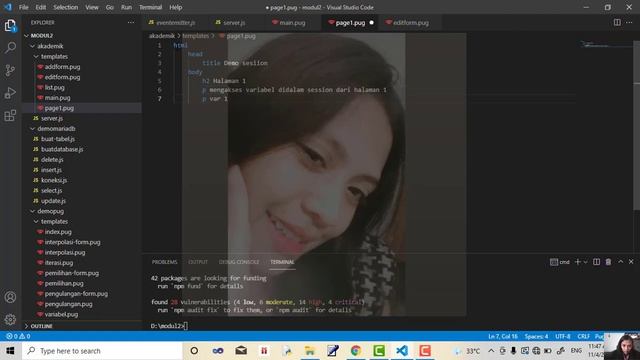The width and height of the screenshot is (640, 360).
Task: Open the Accounts menu icon
Action: pyautogui.click(x=10, y=297)
